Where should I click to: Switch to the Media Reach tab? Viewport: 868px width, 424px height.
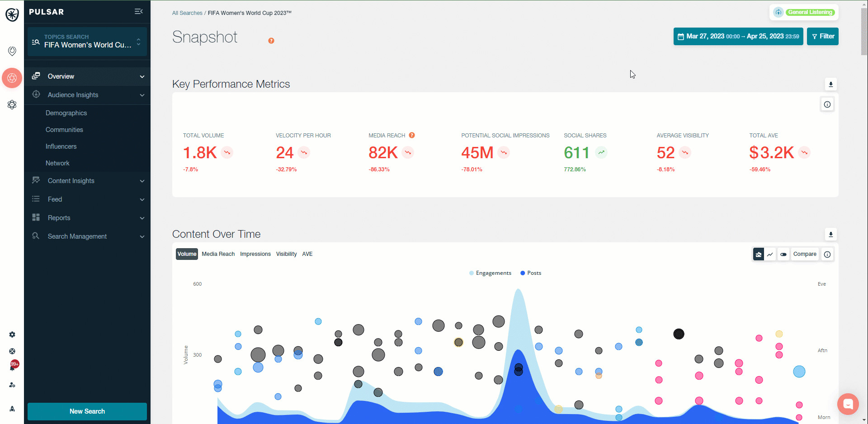218,254
